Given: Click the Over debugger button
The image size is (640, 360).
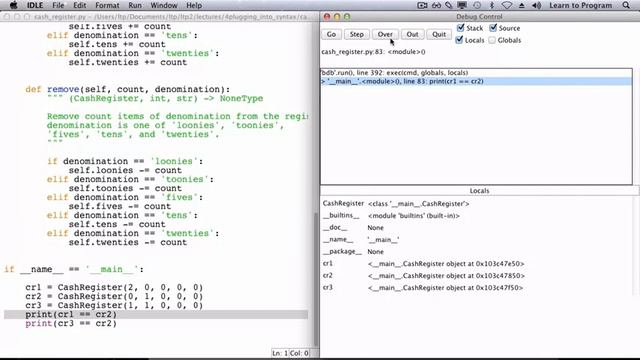Looking at the screenshot, I should [x=385, y=34].
